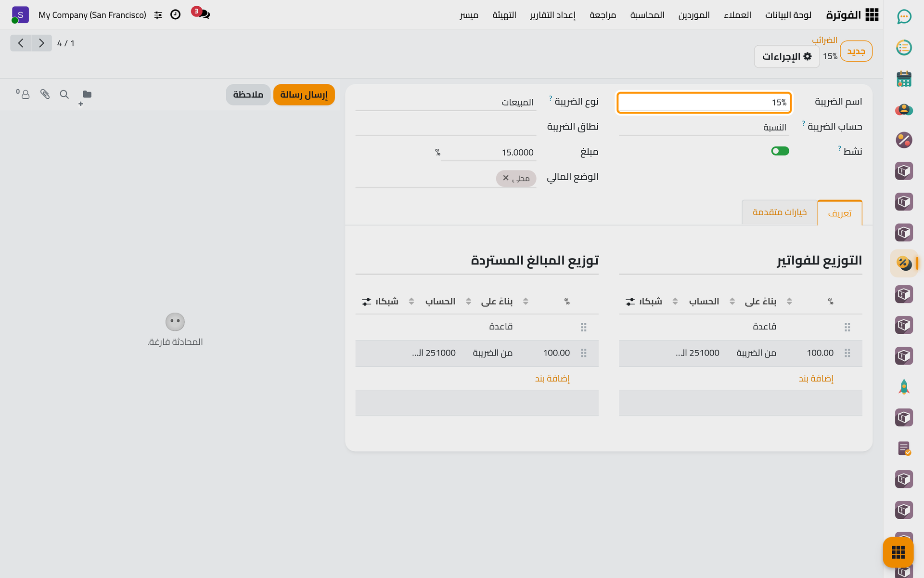Click إضافة بند under توزيع المبالغ المستردة
Screen dimensions: 924x578
coord(552,379)
